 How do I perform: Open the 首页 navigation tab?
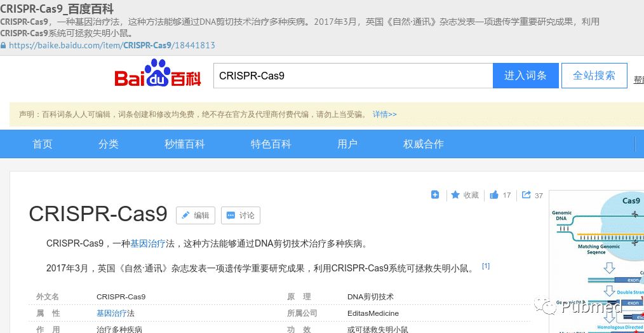(43, 144)
